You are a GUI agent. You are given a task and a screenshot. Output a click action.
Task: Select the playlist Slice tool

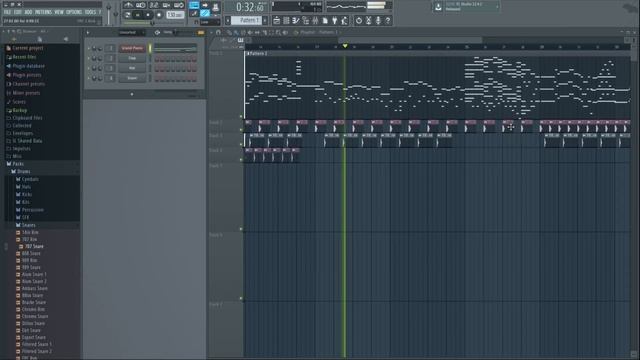click(264, 32)
